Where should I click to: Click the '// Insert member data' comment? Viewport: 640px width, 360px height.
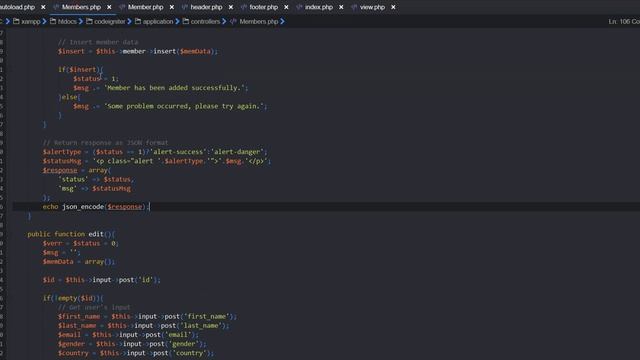(98, 42)
